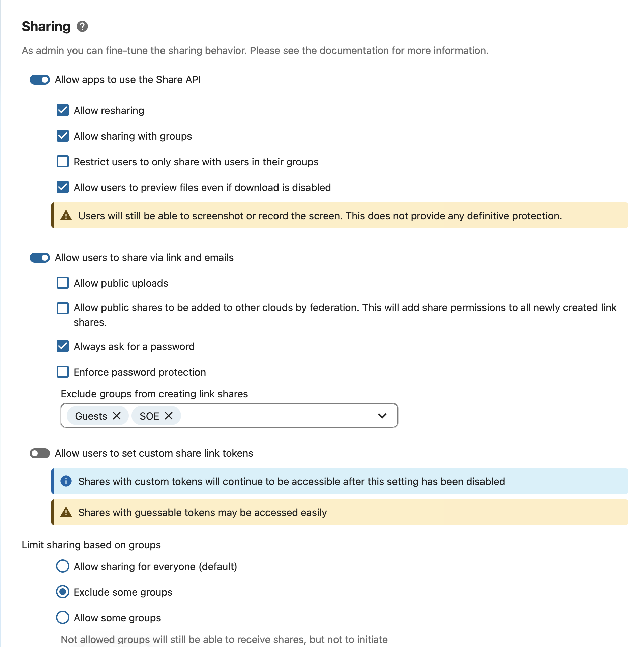The width and height of the screenshot is (644, 647).
Task: Check federation option for public shares
Action: coord(63,308)
